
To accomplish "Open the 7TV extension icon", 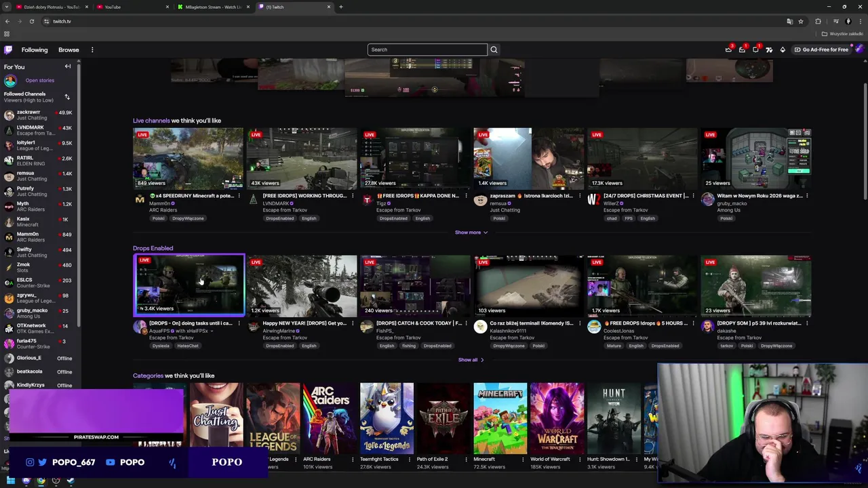I will tap(769, 49).
